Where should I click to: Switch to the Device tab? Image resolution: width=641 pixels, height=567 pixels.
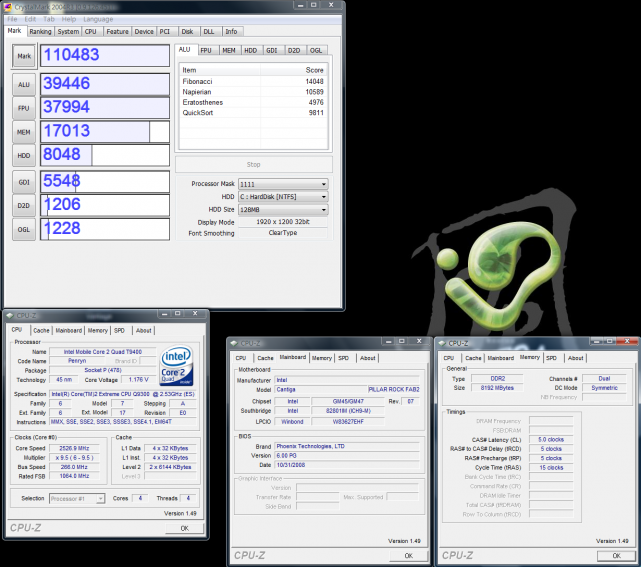click(144, 31)
